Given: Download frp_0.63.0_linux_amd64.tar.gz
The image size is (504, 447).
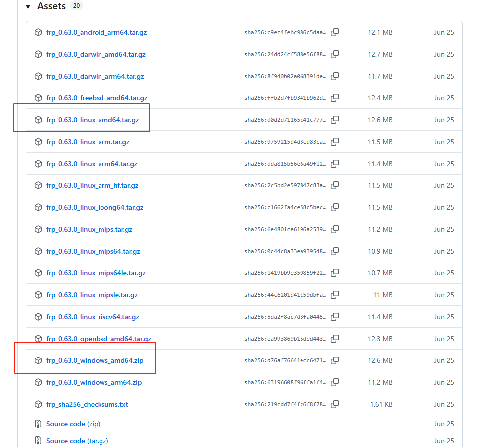Looking at the screenshot, I should pyautogui.click(x=93, y=120).
